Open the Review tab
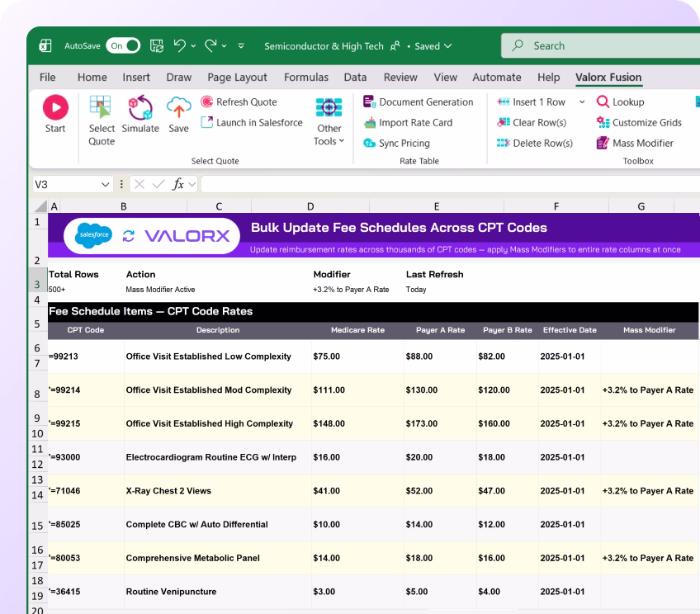The image size is (700, 614). point(400,78)
